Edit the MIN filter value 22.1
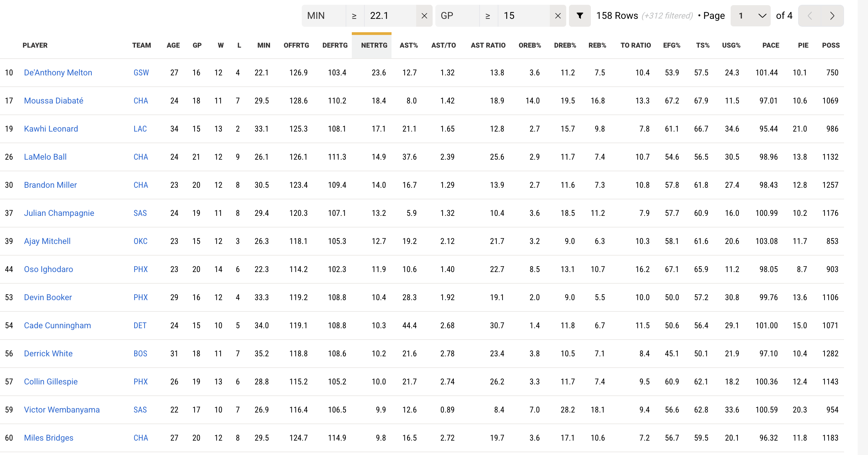Image resolution: width=868 pixels, height=455 pixels. 390,16
